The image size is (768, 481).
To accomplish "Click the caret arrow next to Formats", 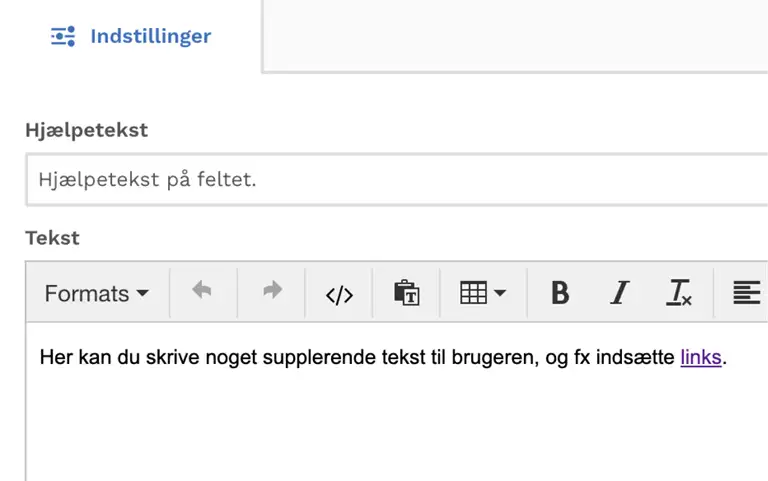I will click(143, 293).
